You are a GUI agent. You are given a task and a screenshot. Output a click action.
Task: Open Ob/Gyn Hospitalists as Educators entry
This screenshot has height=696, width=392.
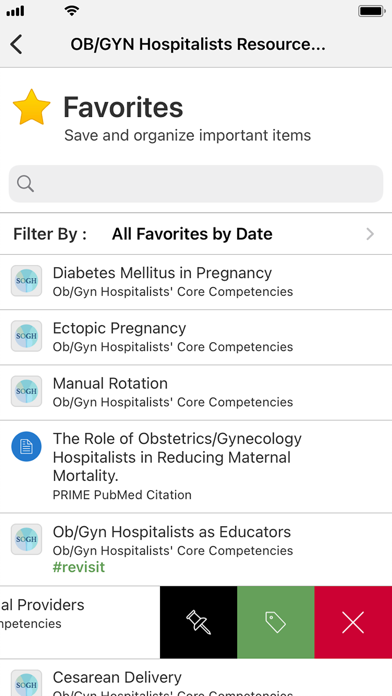(196, 549)
